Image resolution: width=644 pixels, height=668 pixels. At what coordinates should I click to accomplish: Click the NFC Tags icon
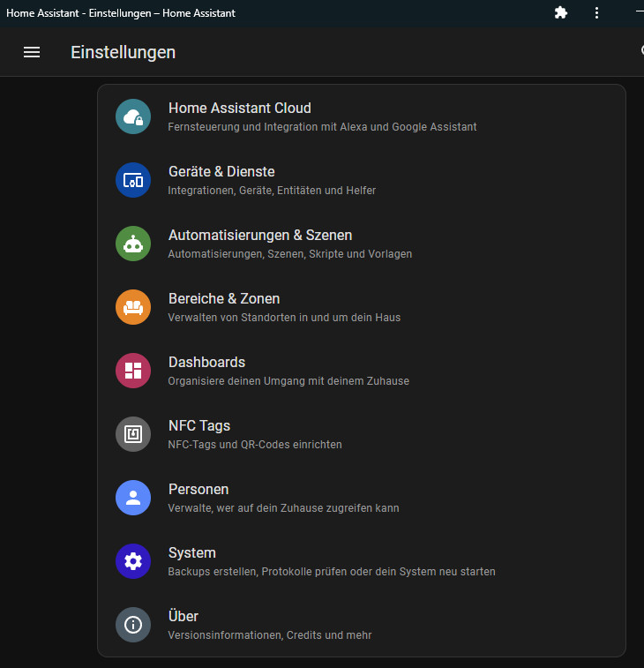pyautogui.click(x=133, y=434)
